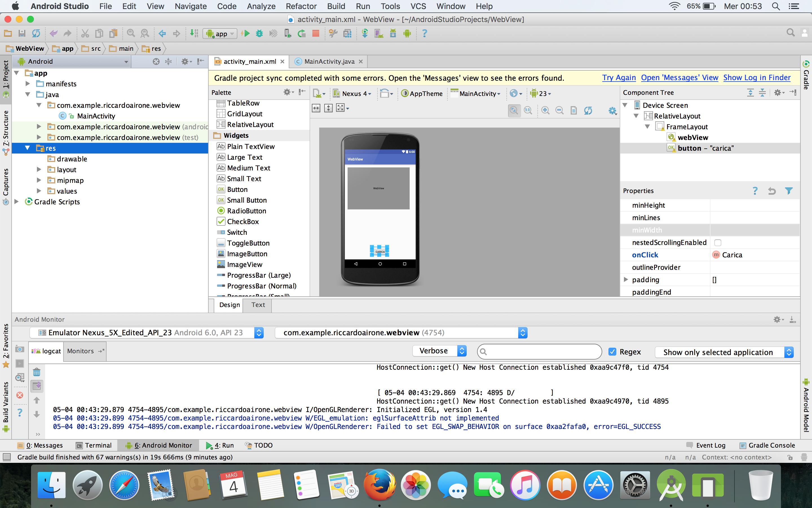Screen dimensions: 812x508
Task: Click the Find magnifier icon in toolbar
Action: pos(131,33)
